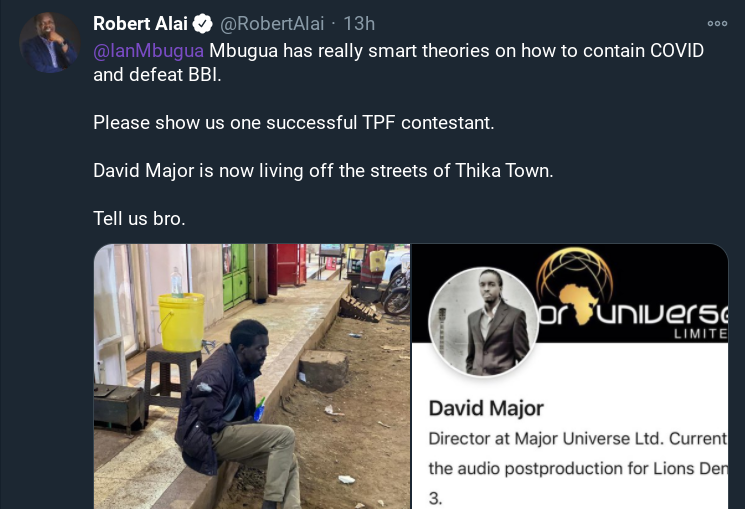Click the sentence about Thika Town streets
745x509 pixels.
[323, 171]
